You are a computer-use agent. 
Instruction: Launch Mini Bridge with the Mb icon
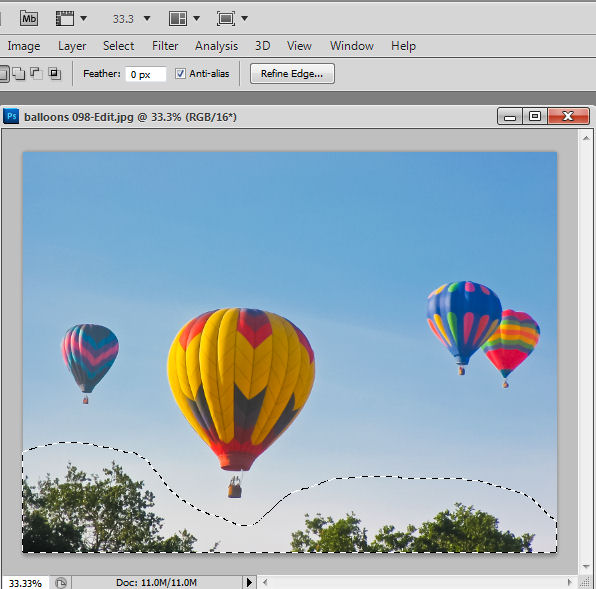click(x=29, y=18)
